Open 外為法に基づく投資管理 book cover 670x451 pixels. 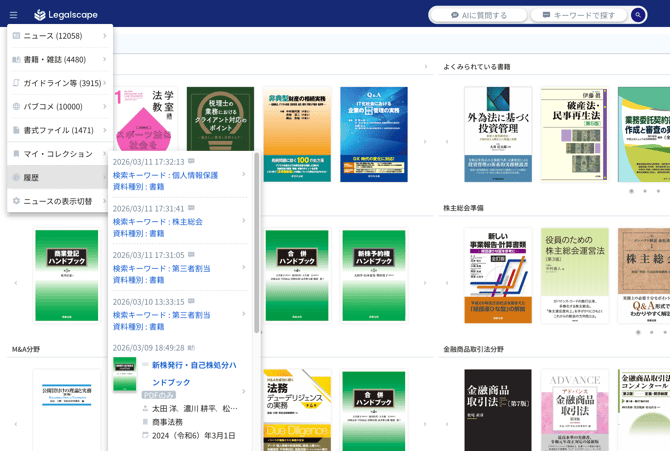click(497, 134)
